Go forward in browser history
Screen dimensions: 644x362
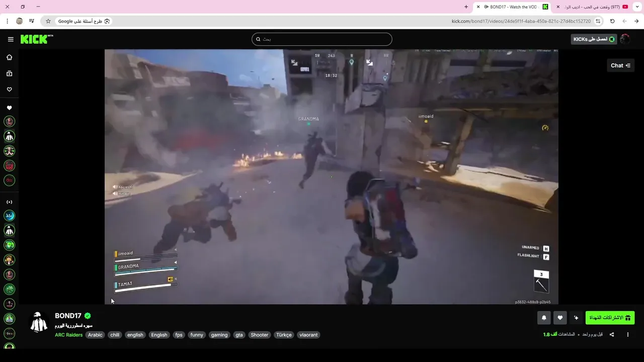pyautogui.click(x=624, y=21)
